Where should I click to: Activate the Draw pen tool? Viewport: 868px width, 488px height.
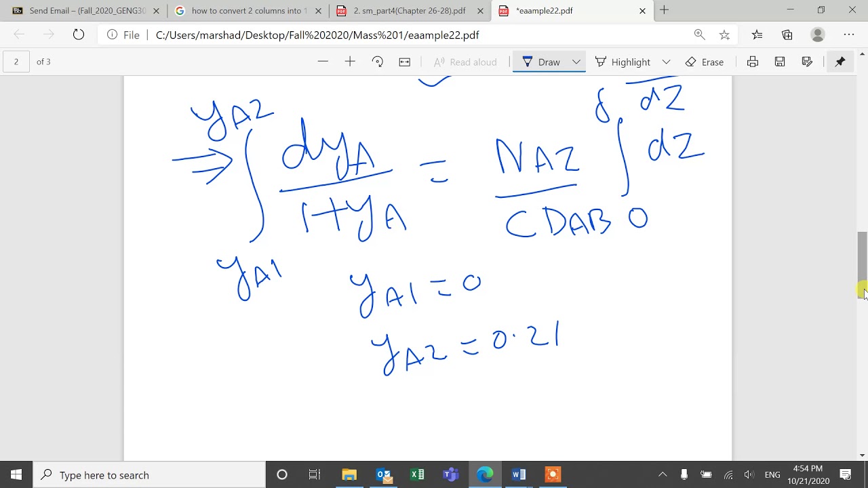pos(541,62)
